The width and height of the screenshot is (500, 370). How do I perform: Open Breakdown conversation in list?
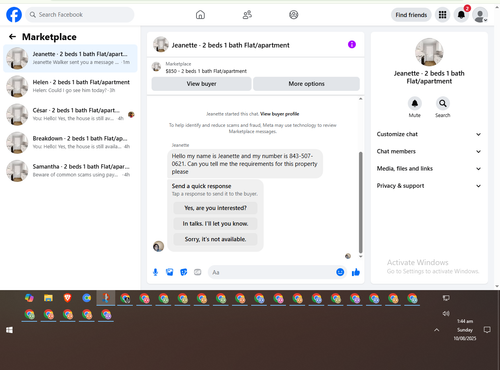click(x=70, y=143)
